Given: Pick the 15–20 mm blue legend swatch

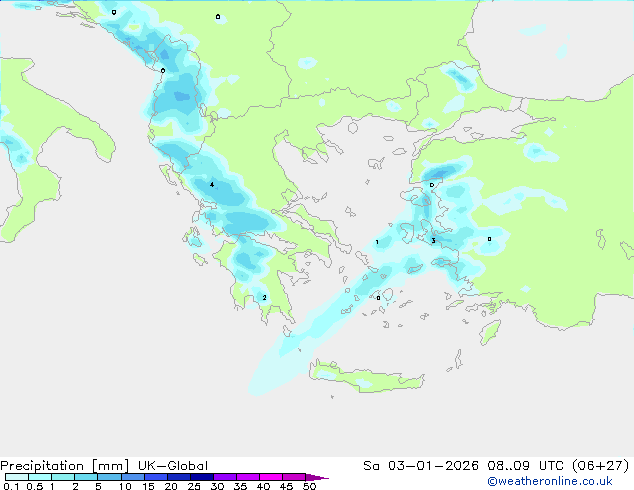Looking at the screenshot, I should tap(155, 477).
